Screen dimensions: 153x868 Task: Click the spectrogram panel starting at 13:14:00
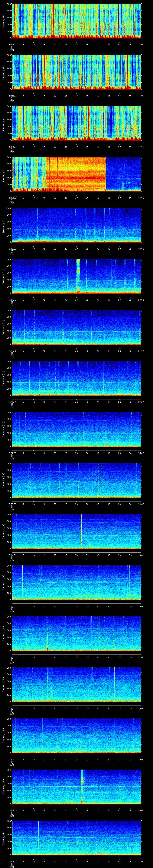tap(77, 21)
